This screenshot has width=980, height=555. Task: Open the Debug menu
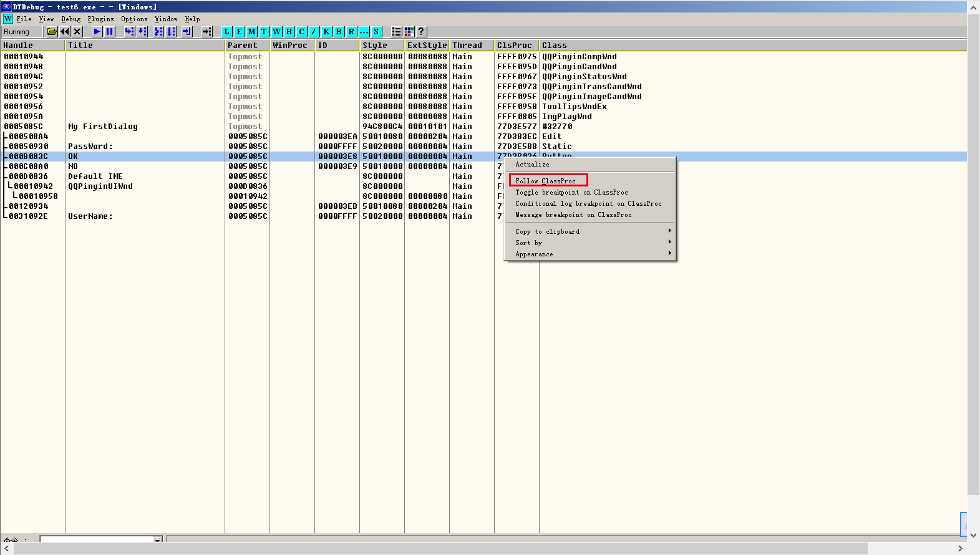pos(71,19)
